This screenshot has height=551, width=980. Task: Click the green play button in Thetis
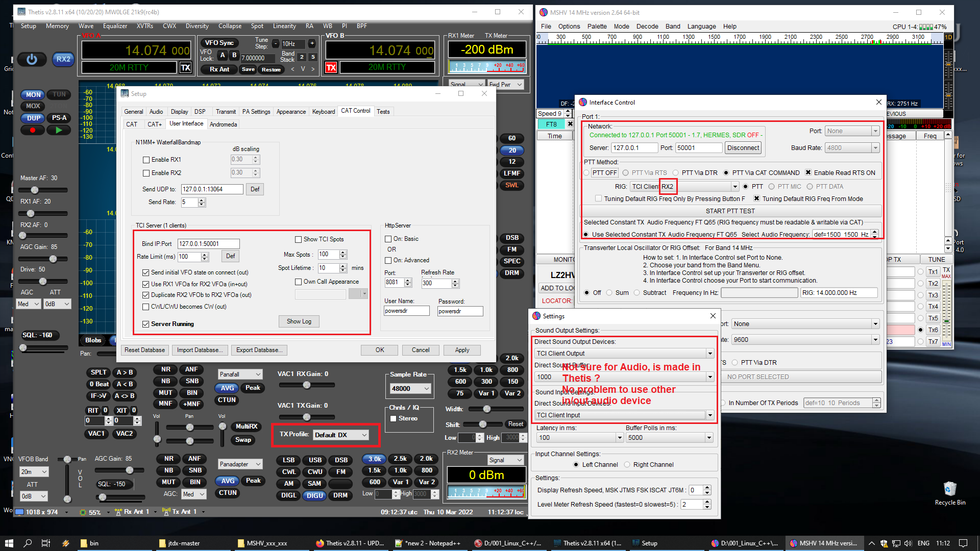tap(59, 130)
